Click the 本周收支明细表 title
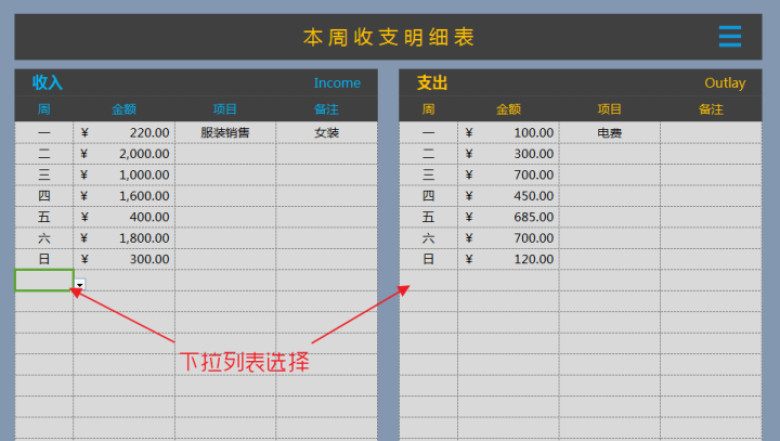 tap(389, 37)
